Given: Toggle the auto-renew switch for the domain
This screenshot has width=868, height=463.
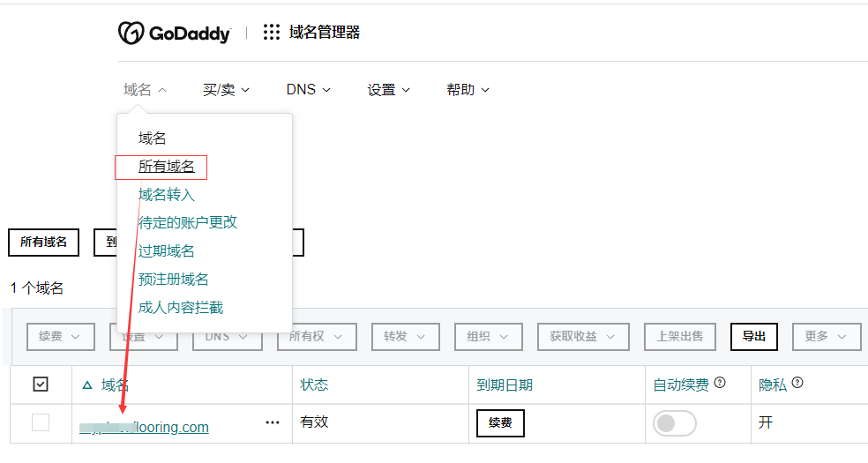Looking at the screenshot, I should 674,423.
